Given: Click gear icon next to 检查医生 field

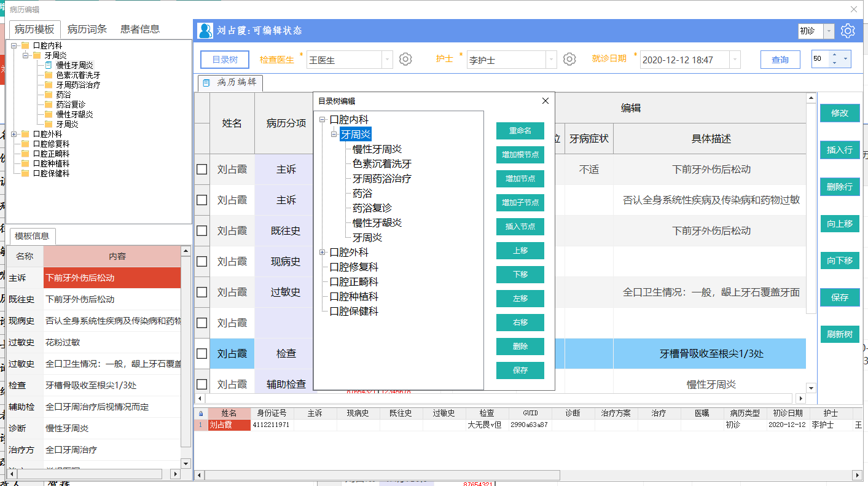Looking at the screenshot, I should [x=405, y=59].
